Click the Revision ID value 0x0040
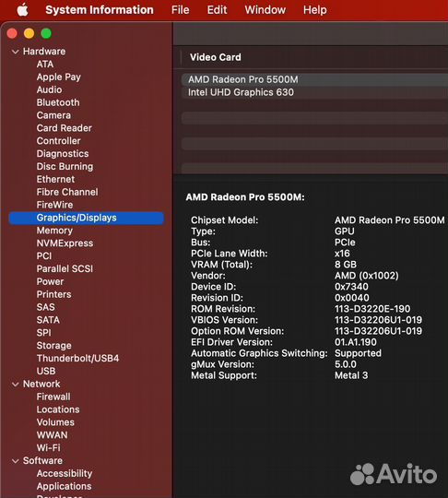 click(351, 298)
